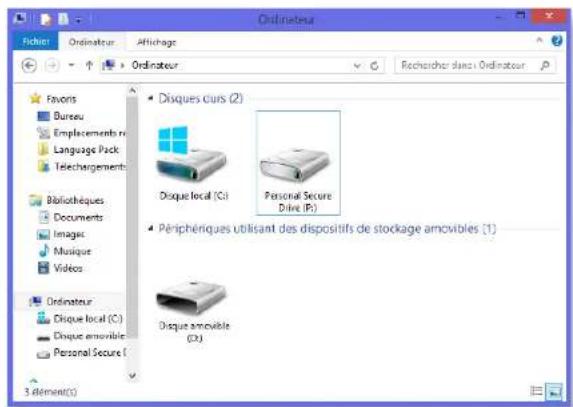The height and width of the screenshot is (407, 573).
Task: Open Emplacements récents in the sidebar
Action: pos(90,133)
